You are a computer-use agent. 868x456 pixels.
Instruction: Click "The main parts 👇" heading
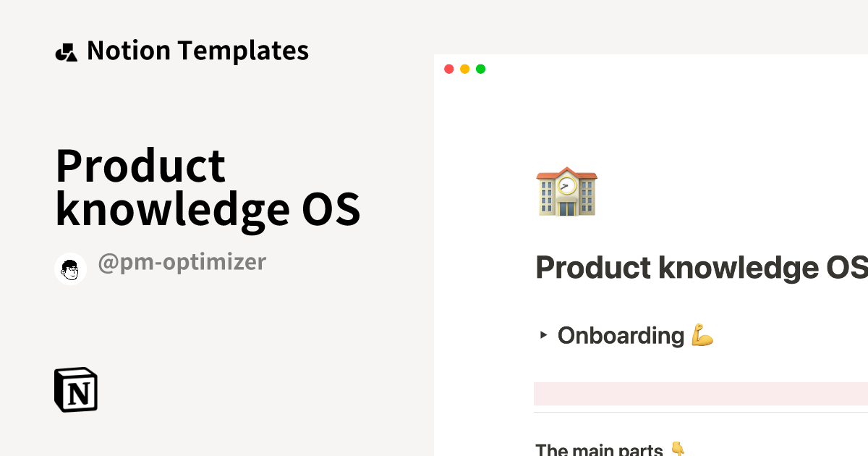tap(606, 449)
